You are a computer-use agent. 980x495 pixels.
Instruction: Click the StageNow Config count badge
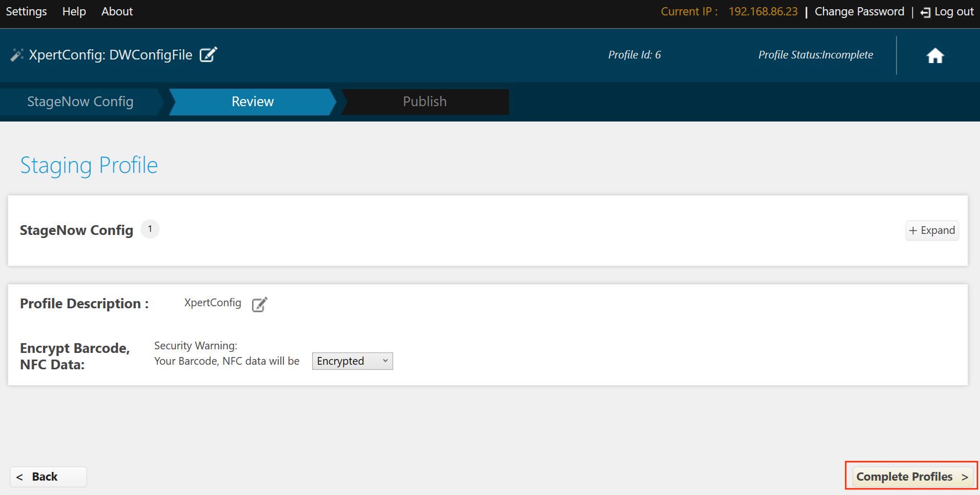tap(150, 229)
